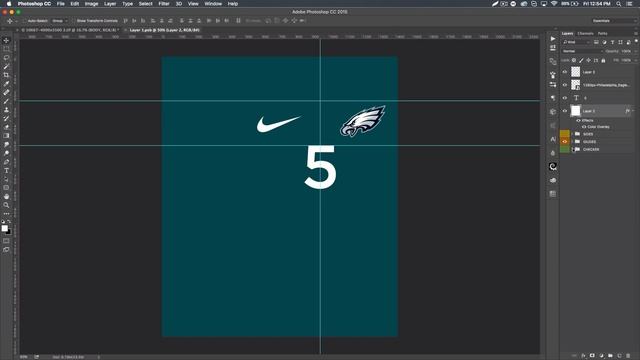640x360 pixels.
Task: Select the Crop tool
Action: coord(6,75)
